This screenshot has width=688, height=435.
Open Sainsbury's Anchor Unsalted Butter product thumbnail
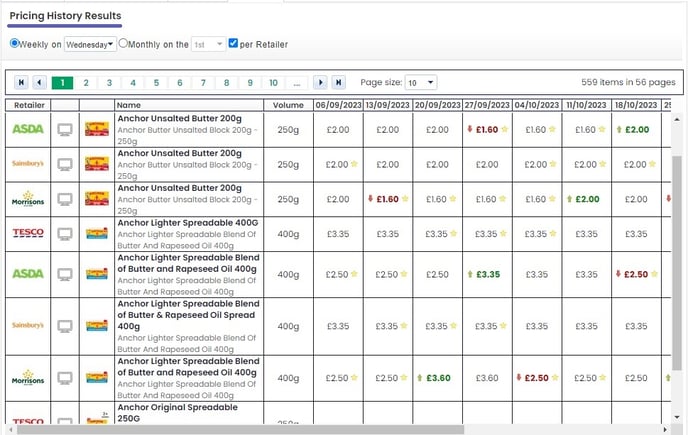click(97, 164)
